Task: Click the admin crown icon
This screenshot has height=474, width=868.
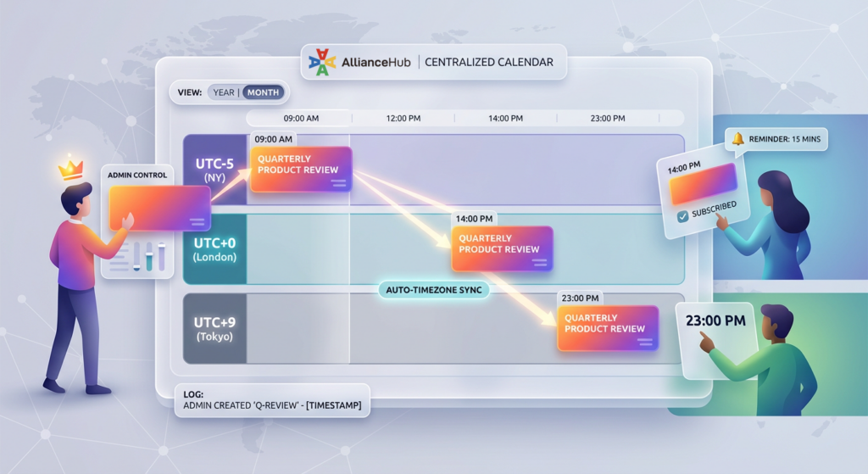Action: (70, 170)
